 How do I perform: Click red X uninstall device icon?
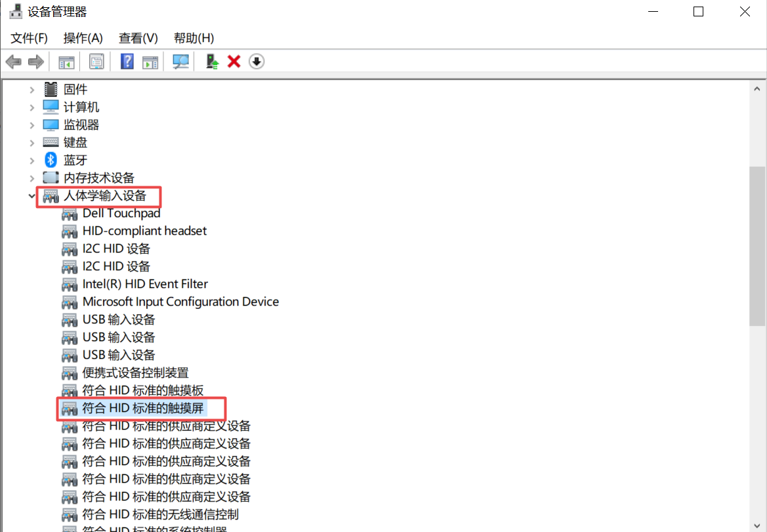pos(234,62)
